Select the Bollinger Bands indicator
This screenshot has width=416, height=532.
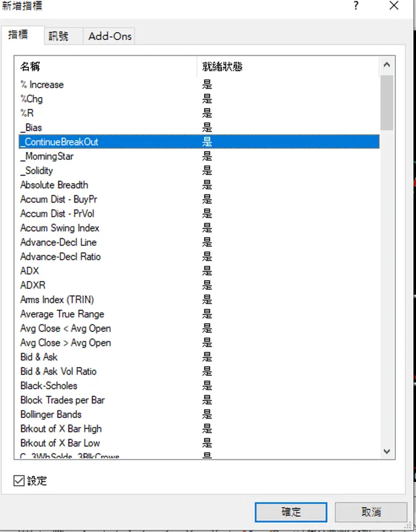pos(51,414)
